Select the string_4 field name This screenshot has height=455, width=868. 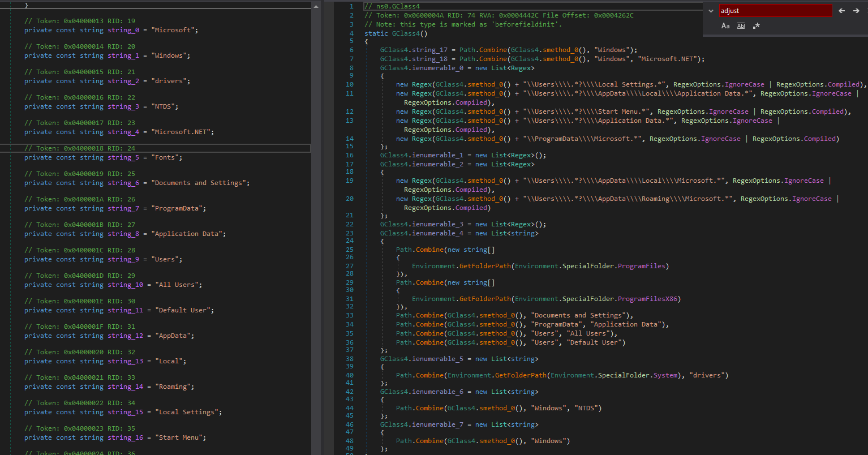(123, 132)
